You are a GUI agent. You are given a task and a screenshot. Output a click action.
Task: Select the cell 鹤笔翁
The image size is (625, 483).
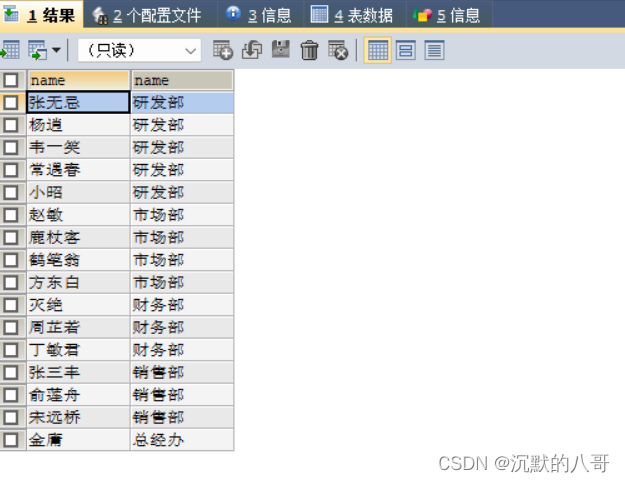[x=79, y=260]
